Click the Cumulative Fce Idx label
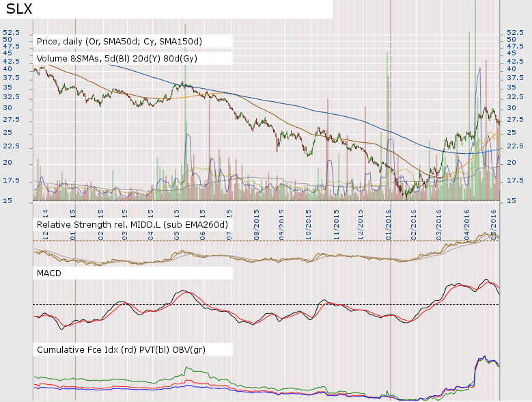The width and height of the screenshot is (532, 402). [121, 349]
